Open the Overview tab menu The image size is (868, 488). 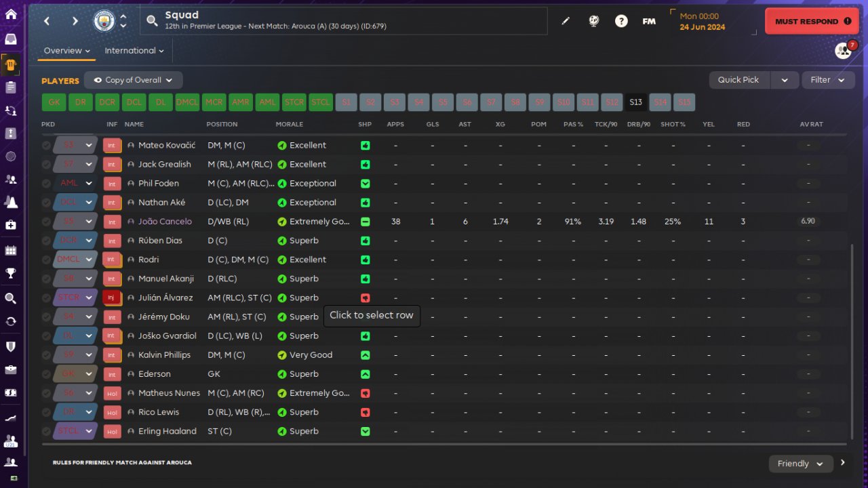67,51
